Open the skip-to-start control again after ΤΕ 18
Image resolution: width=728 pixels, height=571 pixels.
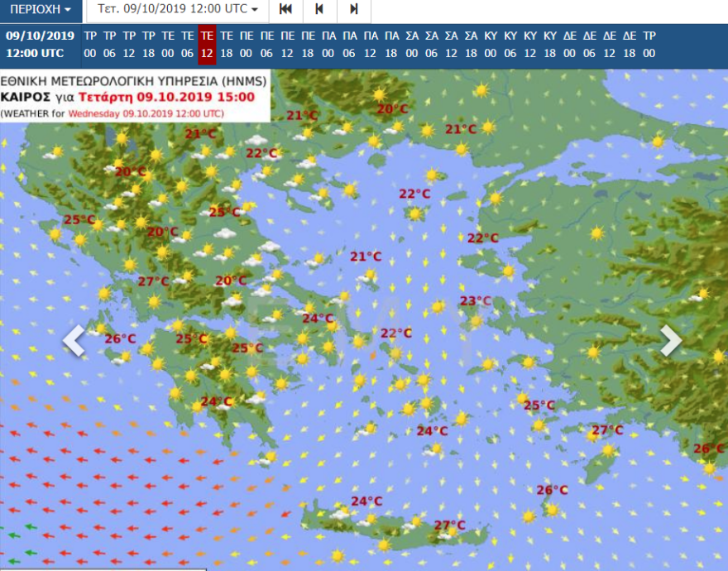(285, 12)
